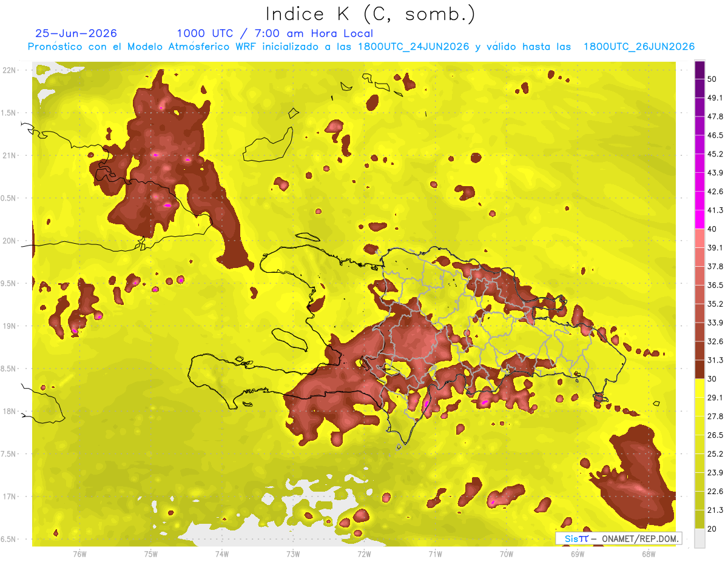This screenshot has width=728, height=562.
Task: Click the time label '1000 UTC / 7:00 am Hora Local'
Action: tap(275, 33)
